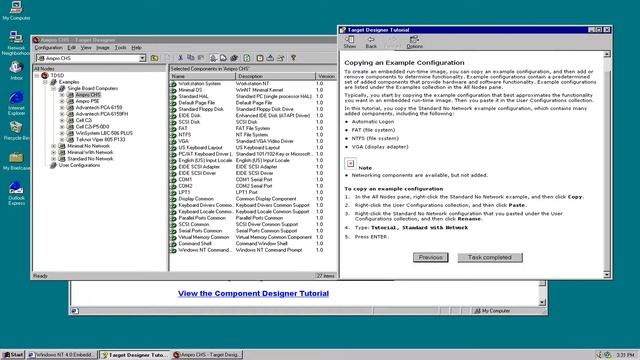Click the User Configurations collection icon

coord(53,165)
